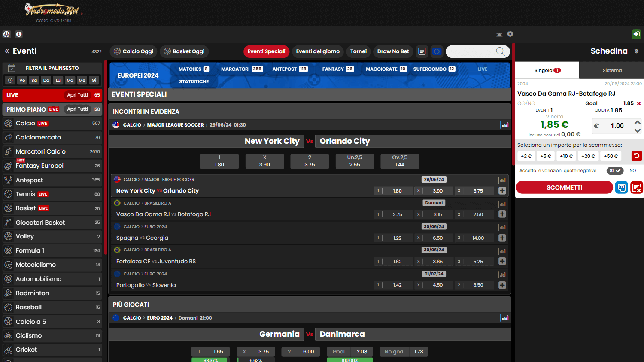
Task: Expand more markets for New York City row
Action: 502,191
